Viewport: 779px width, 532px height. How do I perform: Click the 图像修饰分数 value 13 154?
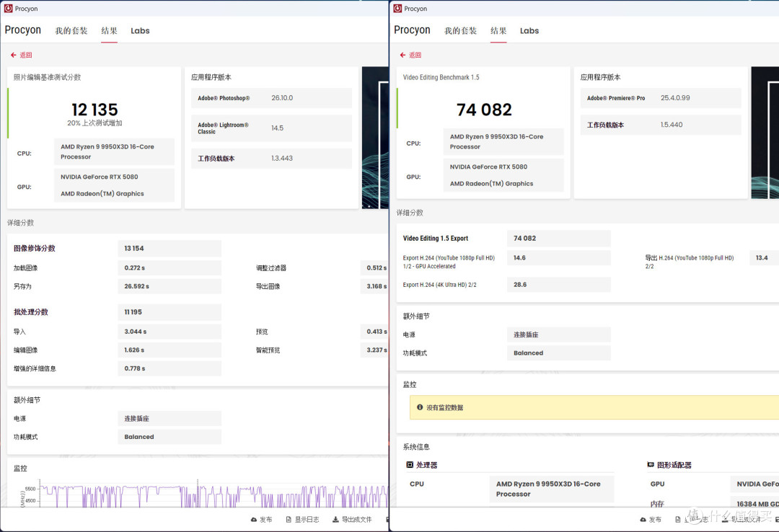170,249
